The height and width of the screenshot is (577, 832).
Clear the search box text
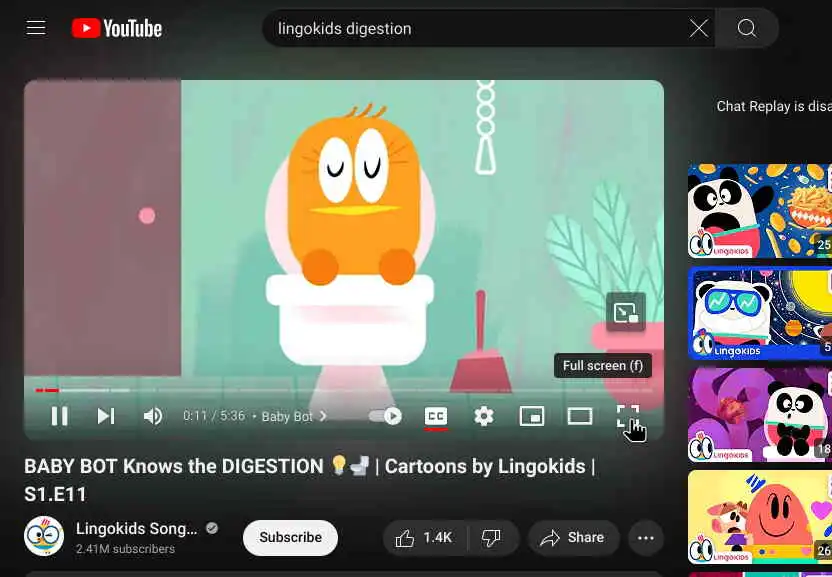click(698, 28)
